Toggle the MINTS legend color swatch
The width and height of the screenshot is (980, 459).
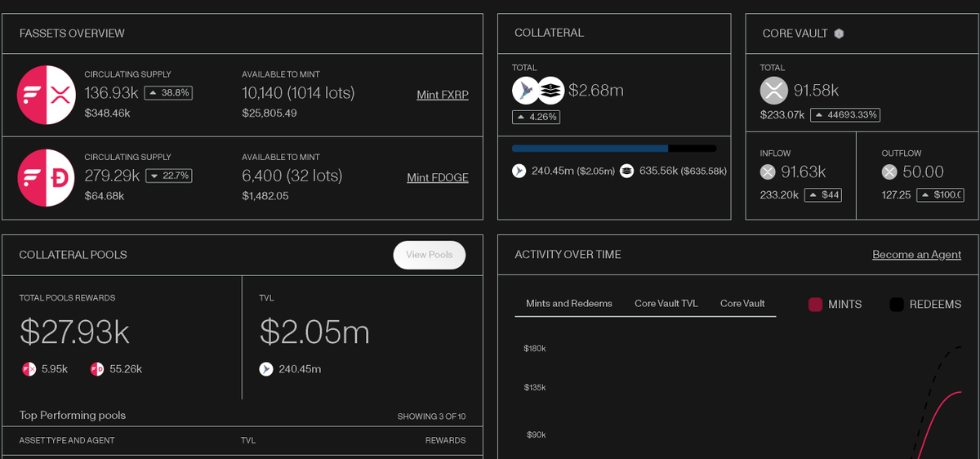pos(815,305)
